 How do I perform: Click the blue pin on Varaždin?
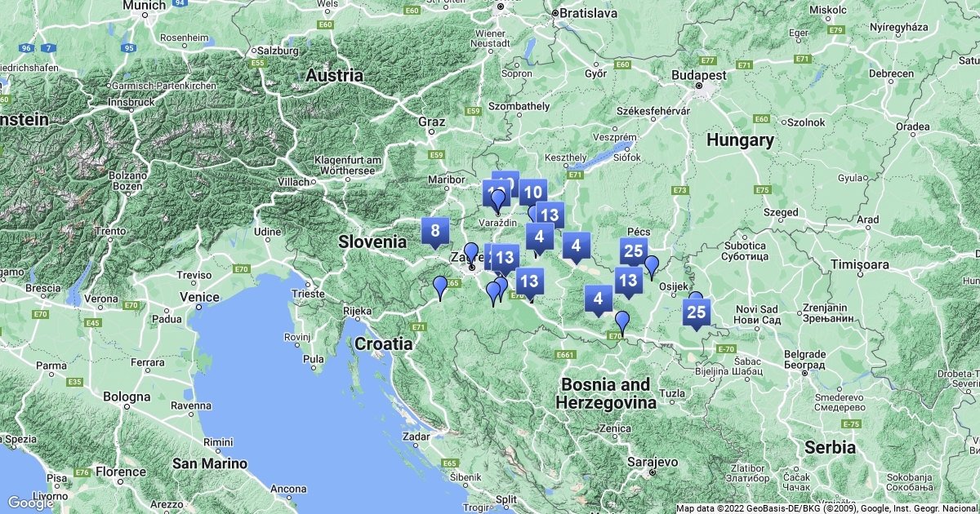[x=497, y=202]
